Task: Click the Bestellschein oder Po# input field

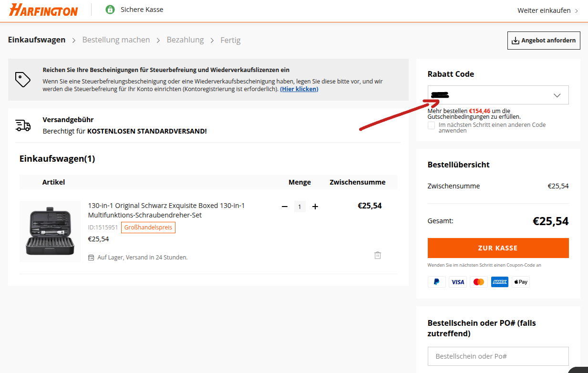Action: [x=498, y=356]
